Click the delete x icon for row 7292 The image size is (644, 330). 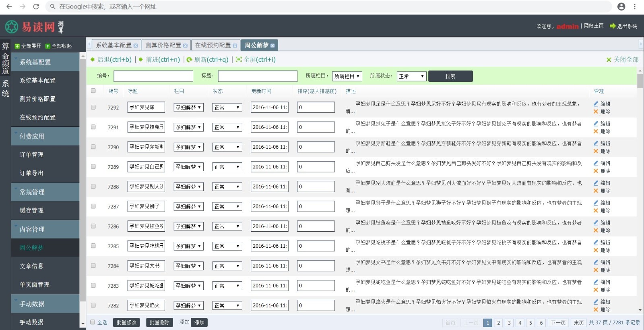click(596, 112)
